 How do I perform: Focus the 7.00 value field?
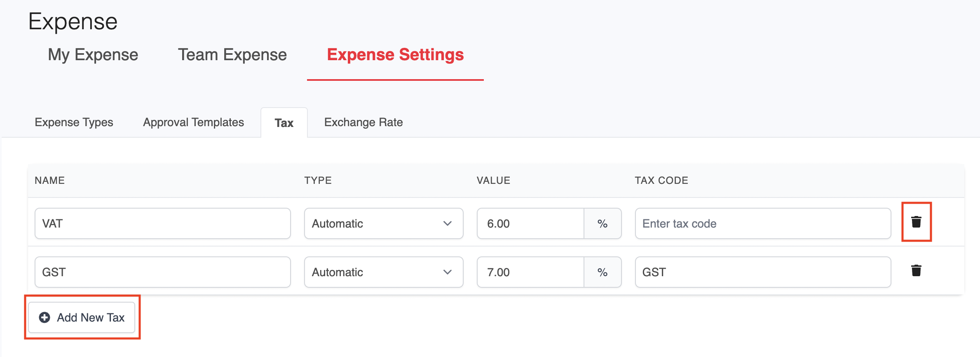(530, 272)
